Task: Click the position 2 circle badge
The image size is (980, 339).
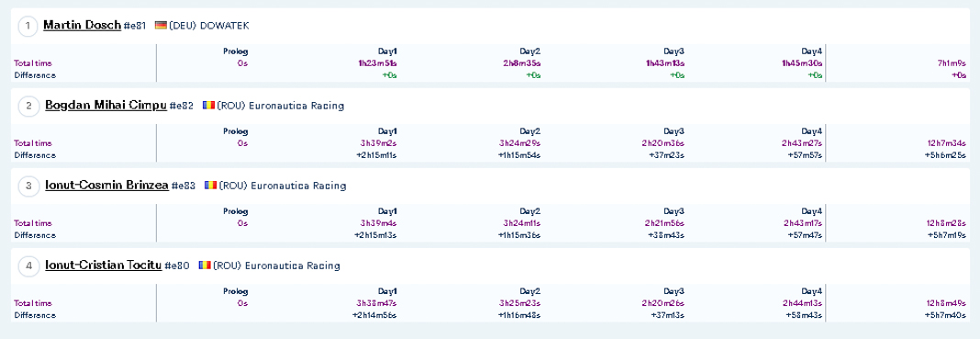Action: click(28, 107)
